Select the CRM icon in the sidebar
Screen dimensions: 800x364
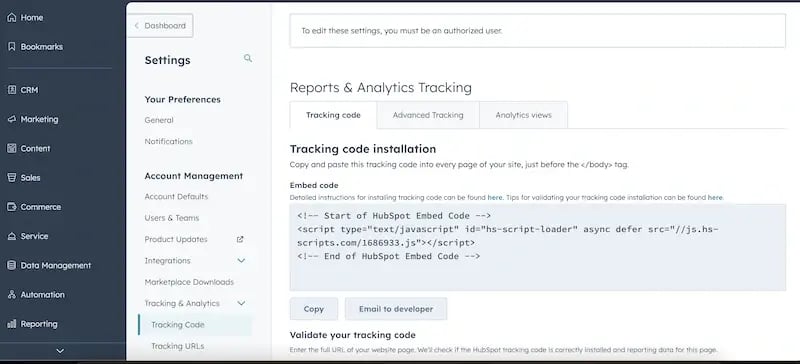(x=11, y=90)
